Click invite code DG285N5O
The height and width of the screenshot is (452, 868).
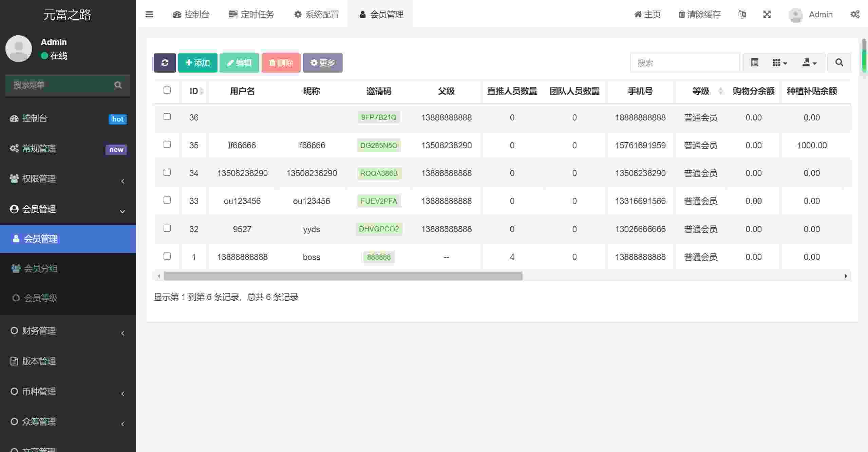point(379,146)
